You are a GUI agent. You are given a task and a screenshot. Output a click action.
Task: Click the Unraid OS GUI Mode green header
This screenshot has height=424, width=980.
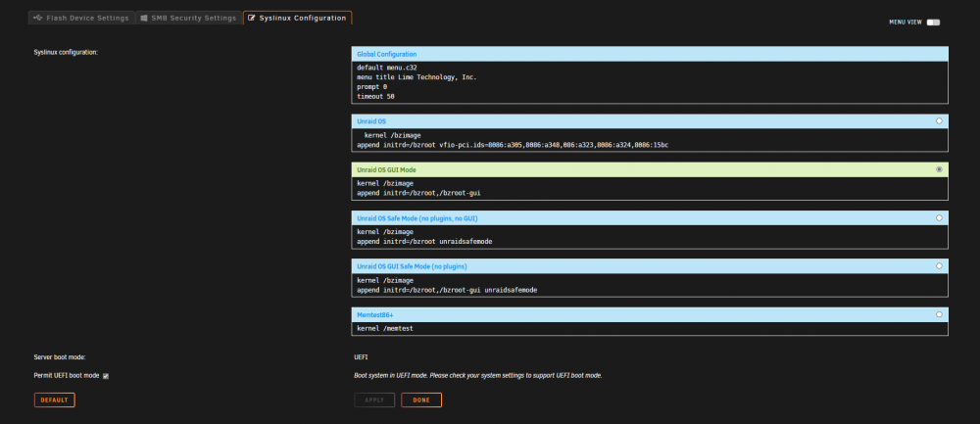coord(650,169)
